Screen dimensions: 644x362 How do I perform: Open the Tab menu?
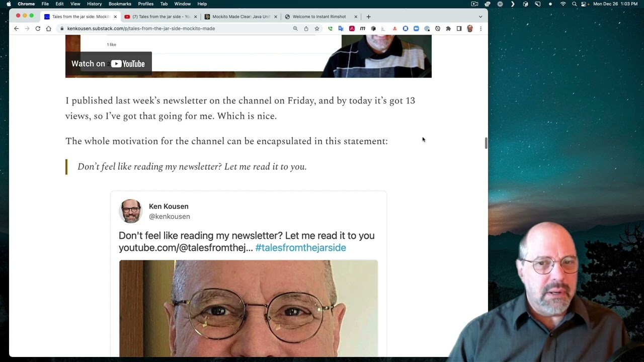click(x=164, y=4)
